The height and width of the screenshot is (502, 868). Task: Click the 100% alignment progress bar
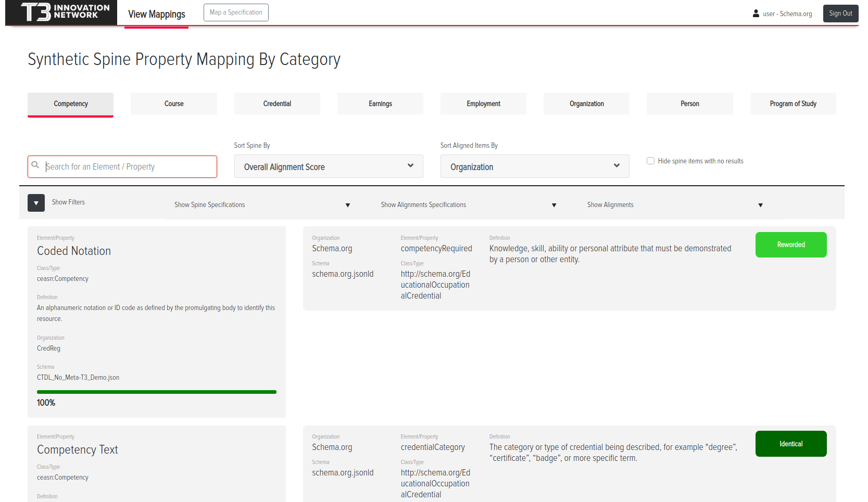157,392
